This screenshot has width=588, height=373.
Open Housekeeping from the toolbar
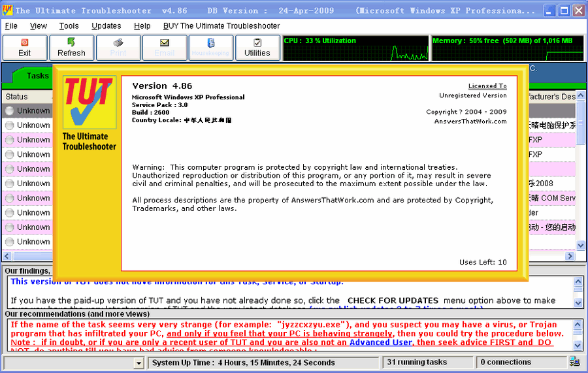[x=211, y=48]
